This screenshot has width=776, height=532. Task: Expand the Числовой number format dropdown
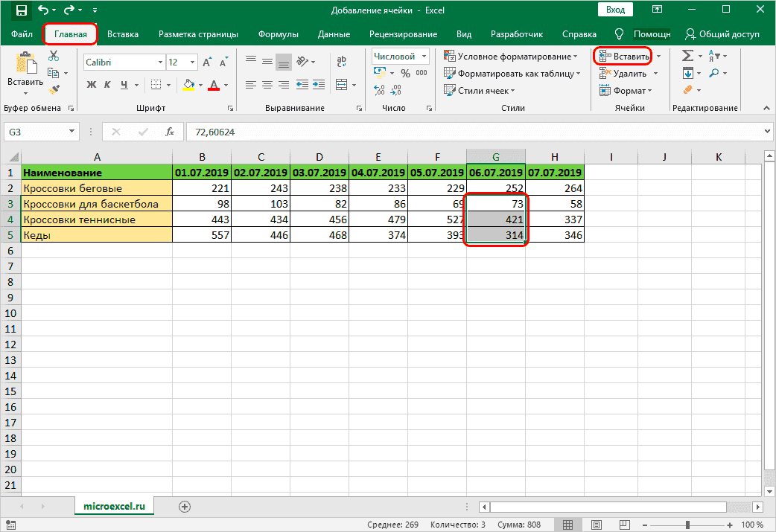point(424,57)
